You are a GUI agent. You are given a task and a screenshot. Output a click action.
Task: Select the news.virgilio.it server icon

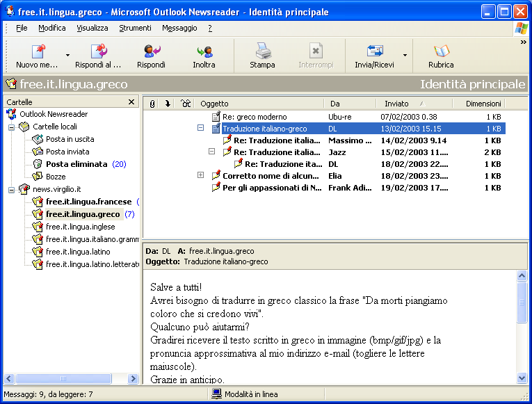(x=24, y=189)
